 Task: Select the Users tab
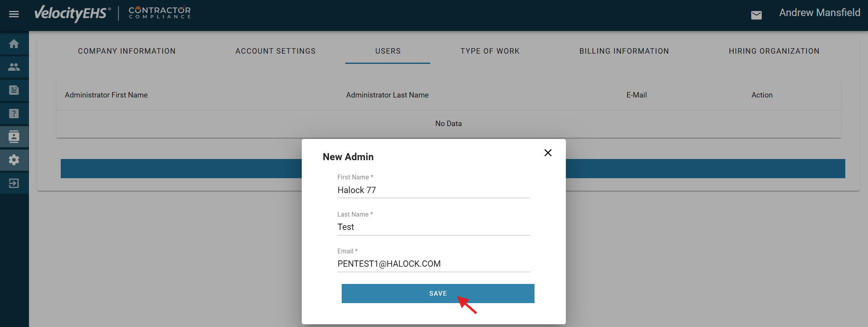click(x=388, y=51)
